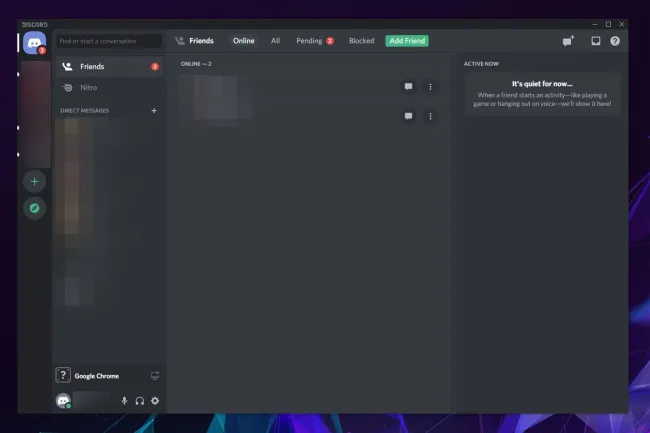Click the Find or start a conversation field

pos(109,41)
